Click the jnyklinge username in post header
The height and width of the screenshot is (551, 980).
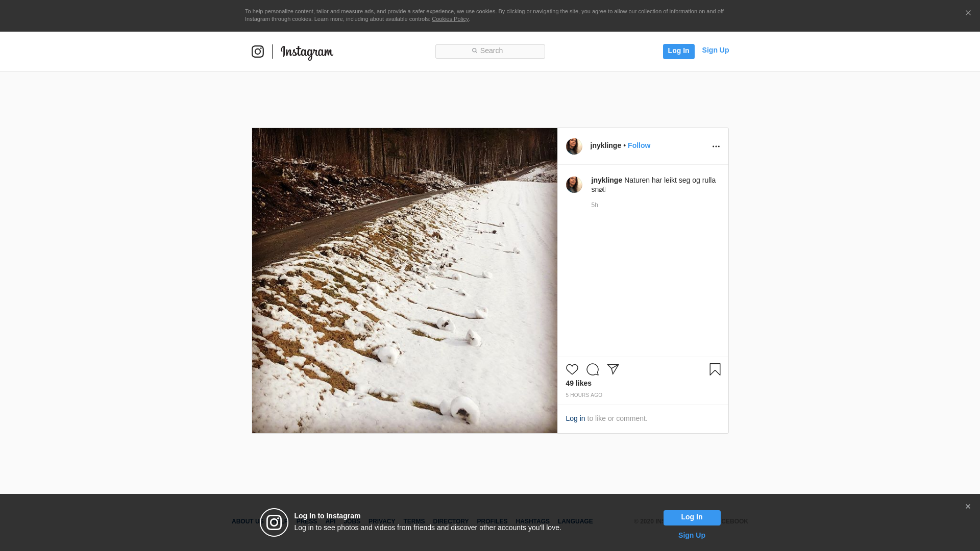tap(606, 145)
